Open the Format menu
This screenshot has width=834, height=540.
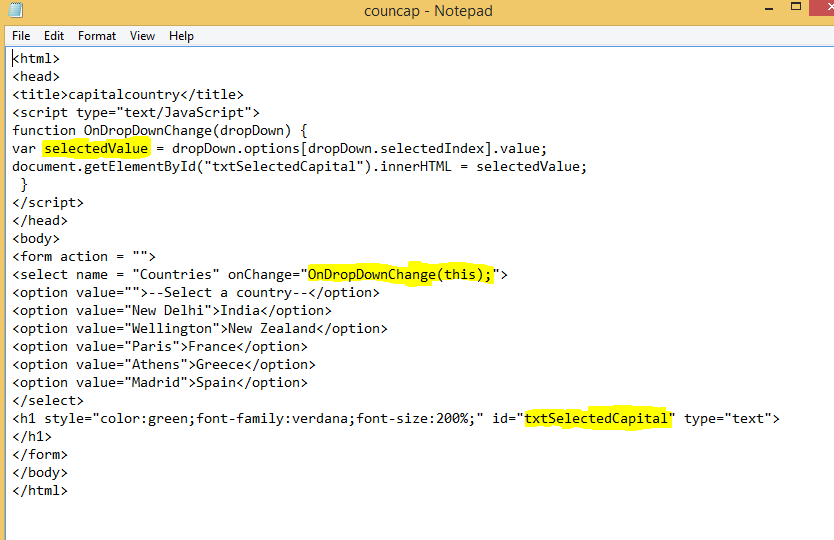point(97,36)
